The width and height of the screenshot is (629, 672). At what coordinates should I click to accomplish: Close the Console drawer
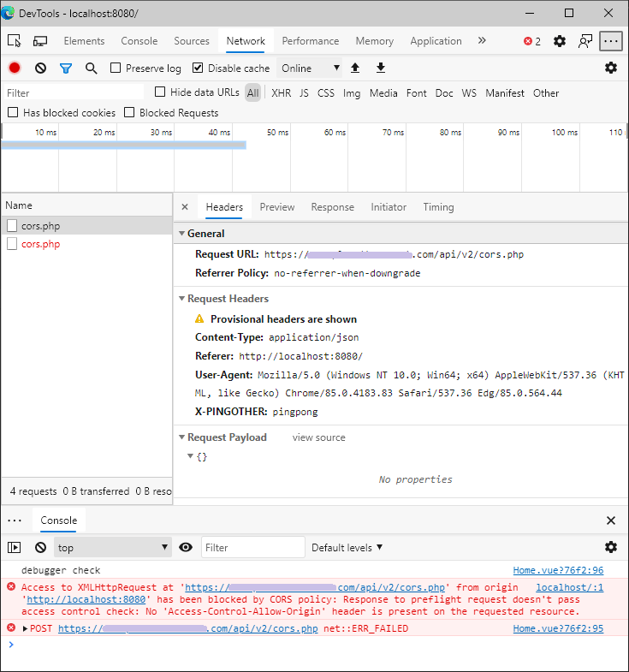pos(610,520)
